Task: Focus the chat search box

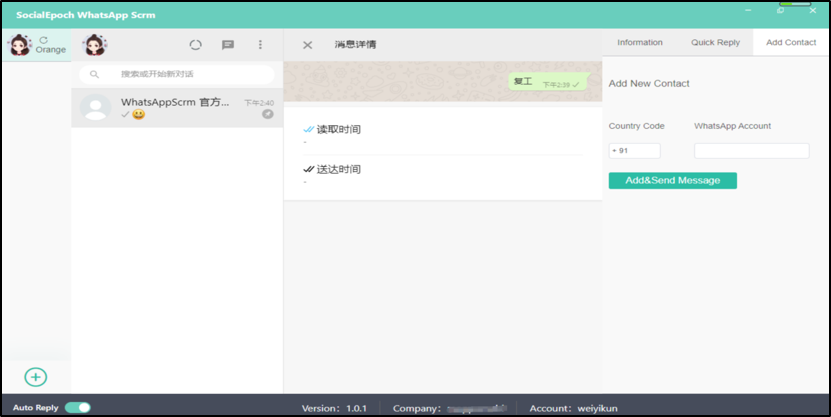Action: point(177,74)
